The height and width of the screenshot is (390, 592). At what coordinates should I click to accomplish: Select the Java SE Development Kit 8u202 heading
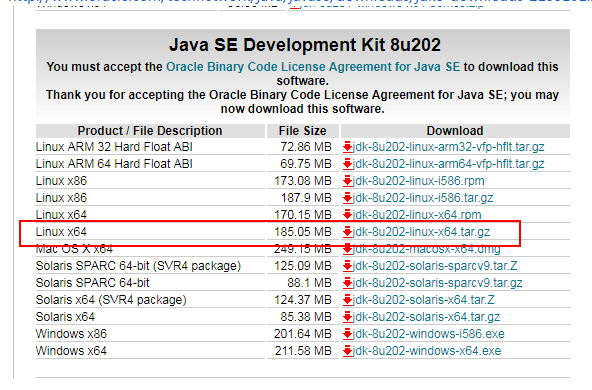(305, 45)
